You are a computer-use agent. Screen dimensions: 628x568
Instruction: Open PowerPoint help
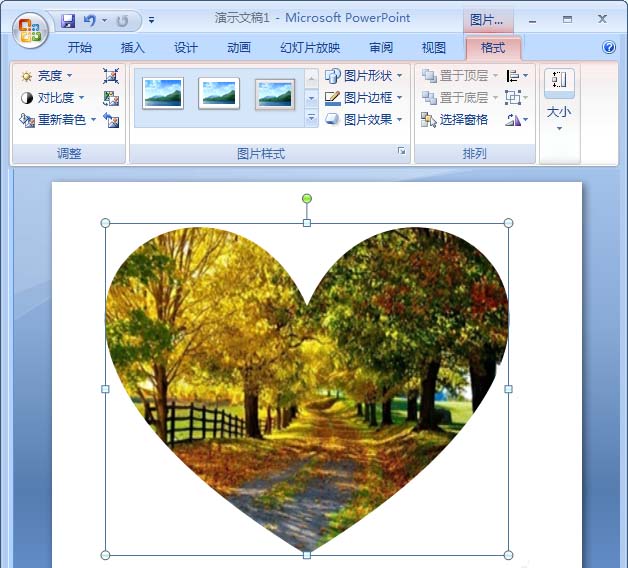pyautogui.click(x=609, y=47)
